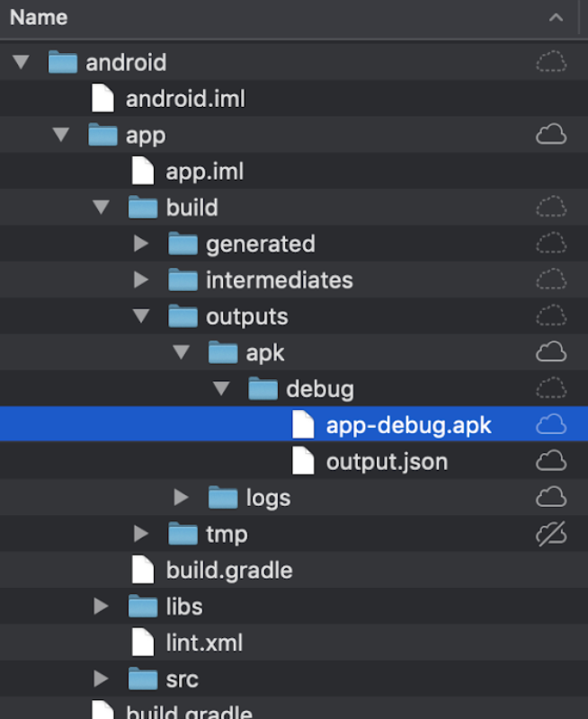Click the cloud icon beside output.json

point(551,461)
